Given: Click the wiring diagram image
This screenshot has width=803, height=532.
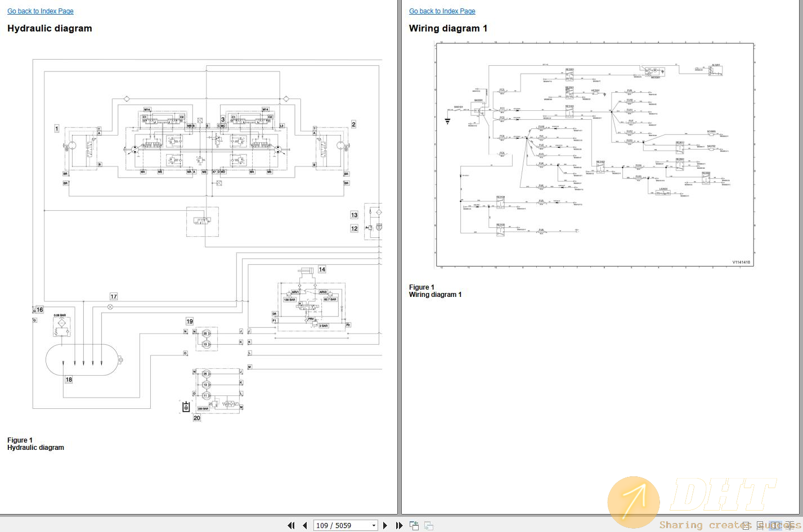Looking at the screenshot, I should 595,155.
